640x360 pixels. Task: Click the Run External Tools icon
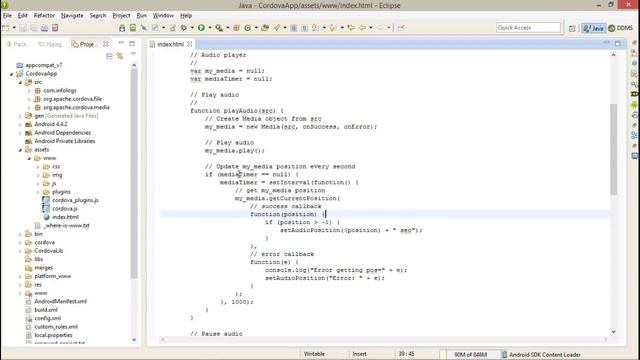point(219,28)
